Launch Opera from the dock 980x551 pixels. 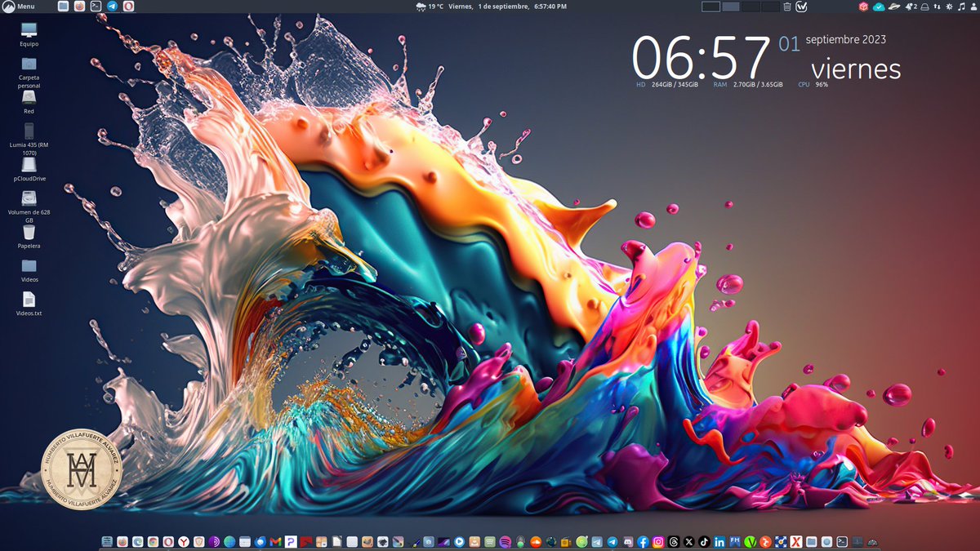tap(167, 541)
